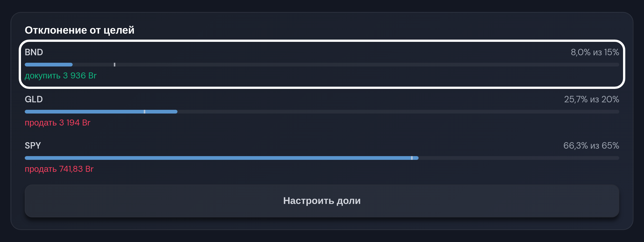Click the продать 741,83 Br suggestion

tap(59, 169)
